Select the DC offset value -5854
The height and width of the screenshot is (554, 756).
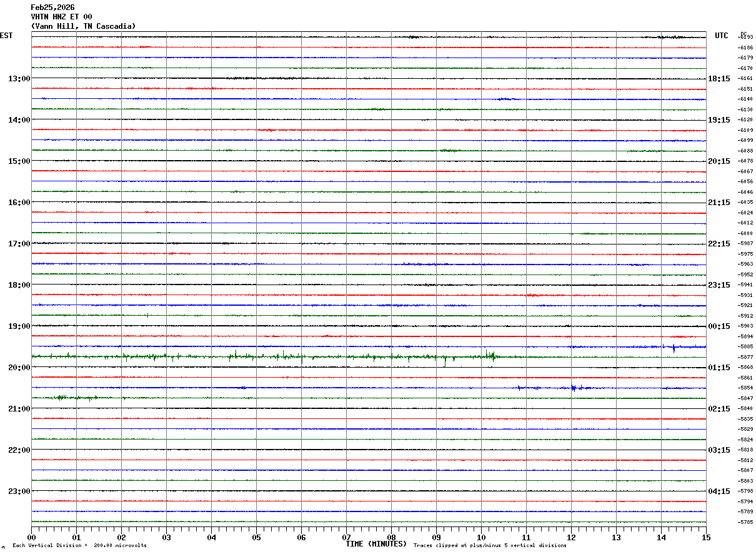coord(746,388)
